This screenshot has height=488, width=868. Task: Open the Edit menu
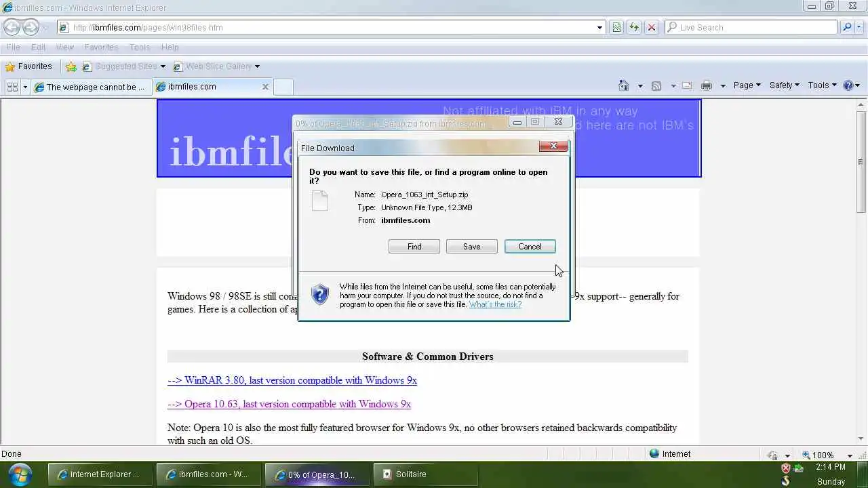[38, 47]
